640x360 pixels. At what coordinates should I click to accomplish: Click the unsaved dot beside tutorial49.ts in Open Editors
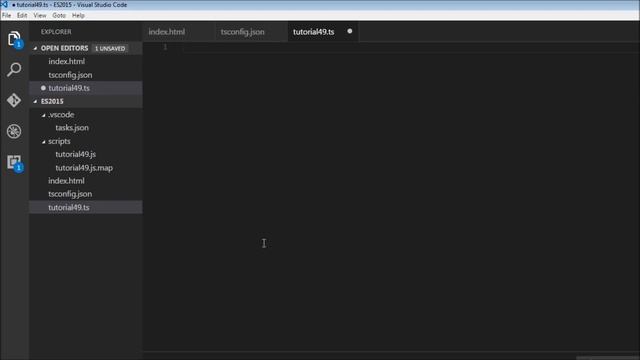pyautogui.click(x=43, y=88)
